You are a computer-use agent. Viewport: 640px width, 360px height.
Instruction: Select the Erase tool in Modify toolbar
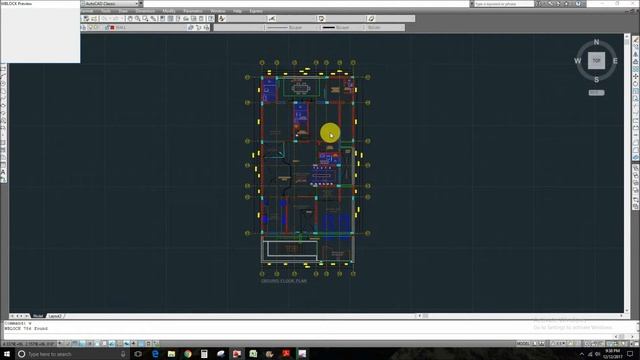636,39
